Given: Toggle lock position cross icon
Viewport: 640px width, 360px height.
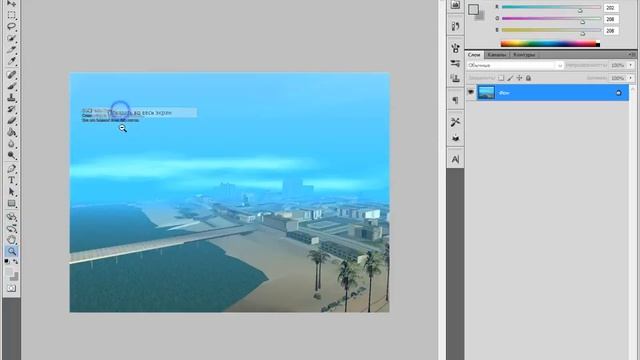Looking at the screenshot, I should pyautogui.click(x=519, y=78).
